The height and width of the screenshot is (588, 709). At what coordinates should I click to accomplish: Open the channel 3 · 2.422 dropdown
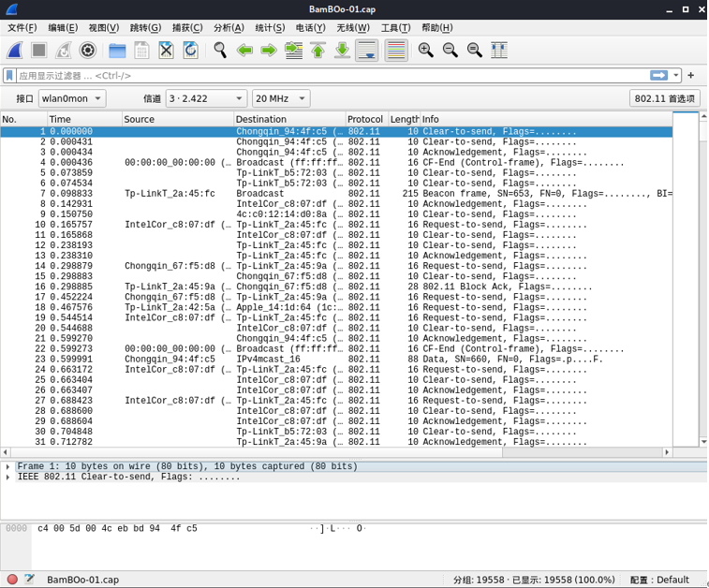coord(206,98)
